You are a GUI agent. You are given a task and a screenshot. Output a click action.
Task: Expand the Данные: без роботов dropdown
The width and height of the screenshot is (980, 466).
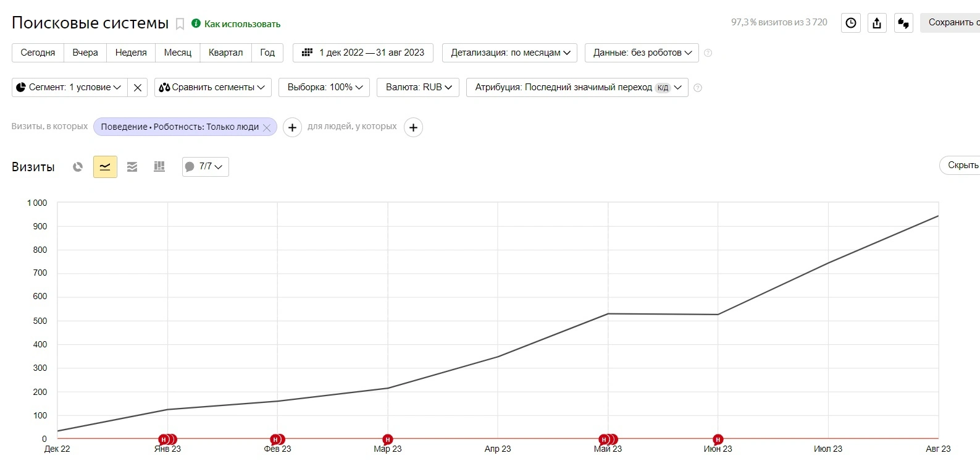[x=642, y=53]
